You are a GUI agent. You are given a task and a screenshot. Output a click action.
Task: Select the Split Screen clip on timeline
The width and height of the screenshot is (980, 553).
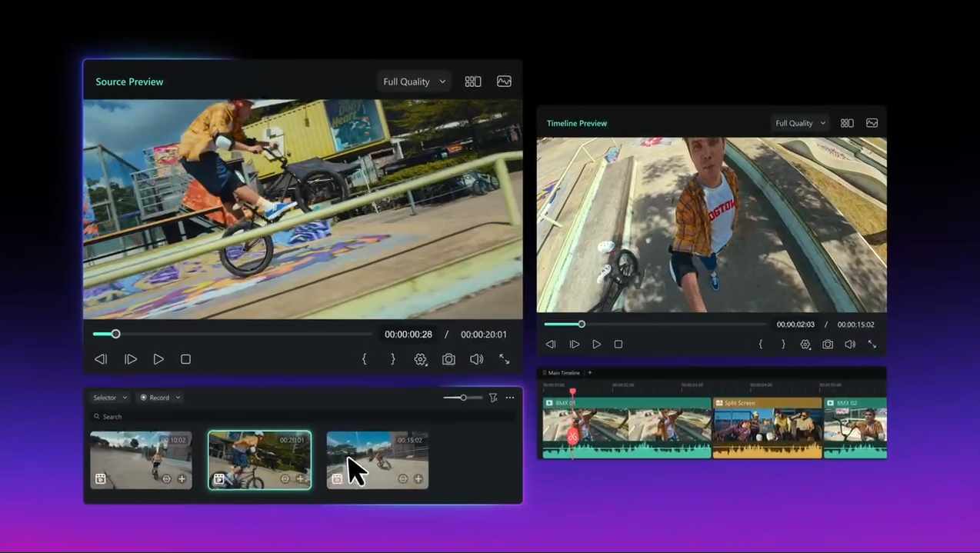click(x=768, y=428)
